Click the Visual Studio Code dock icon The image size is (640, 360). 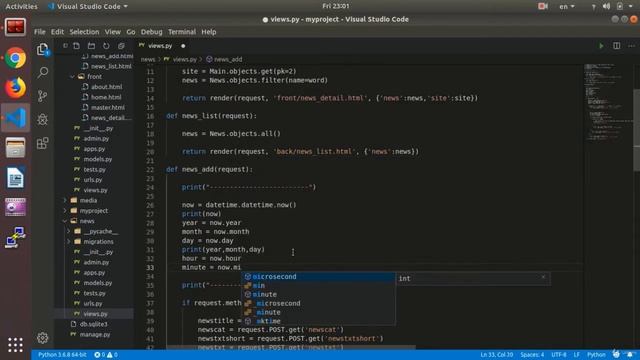[x=16, y=118]
